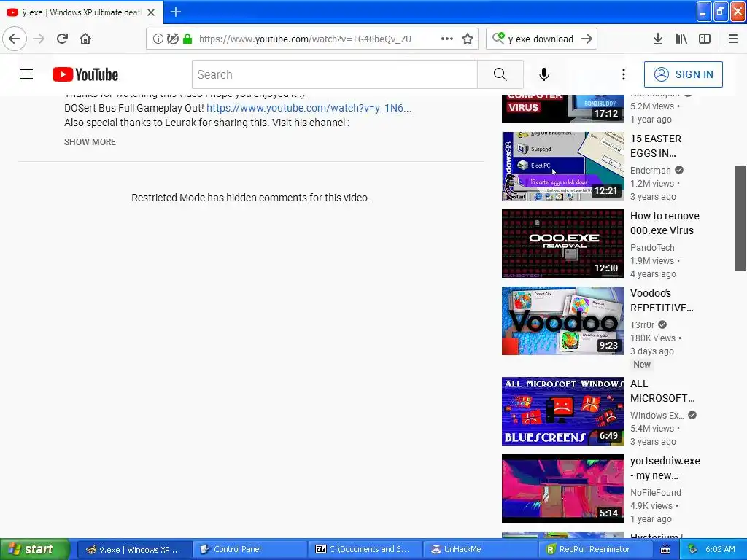747x560 pixels.
Task: Toggle the Firefox sidebar icon
Action: 705,39
